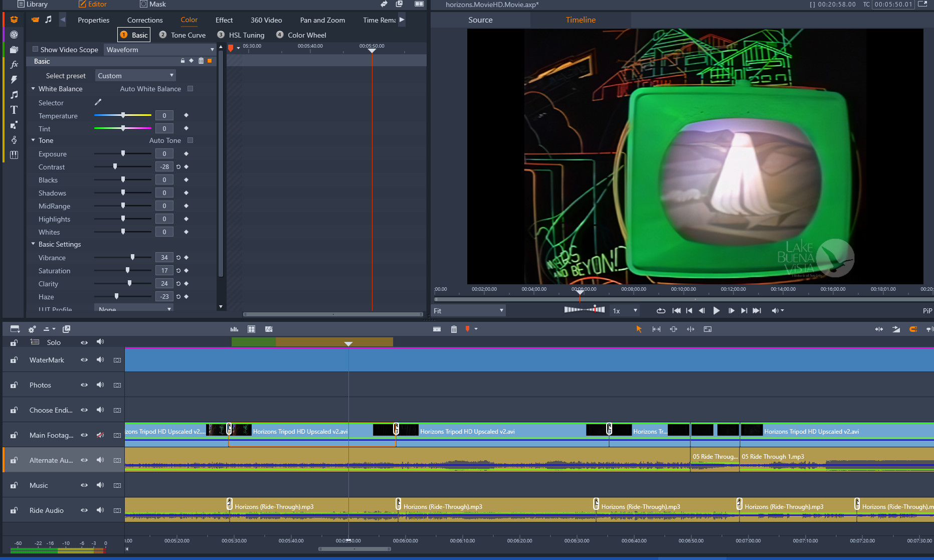Click the Play button in preview
The image size is (934, 560).
click(716, 311)
